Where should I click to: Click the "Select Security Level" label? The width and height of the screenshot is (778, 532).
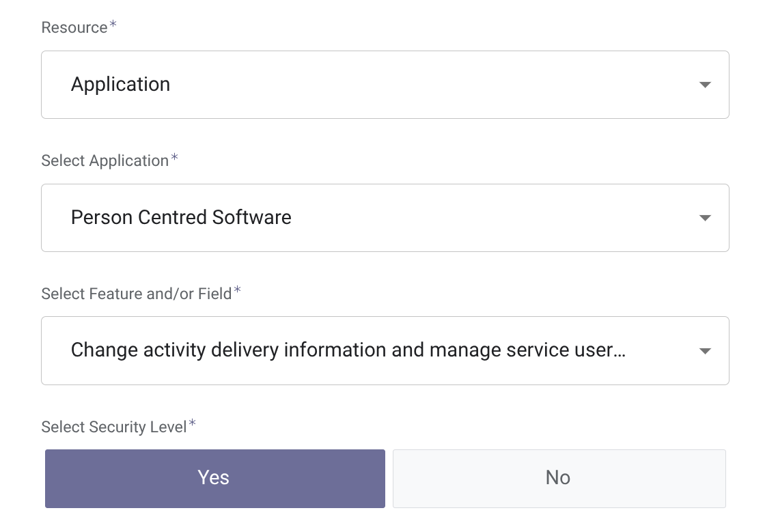coord(113,427)
